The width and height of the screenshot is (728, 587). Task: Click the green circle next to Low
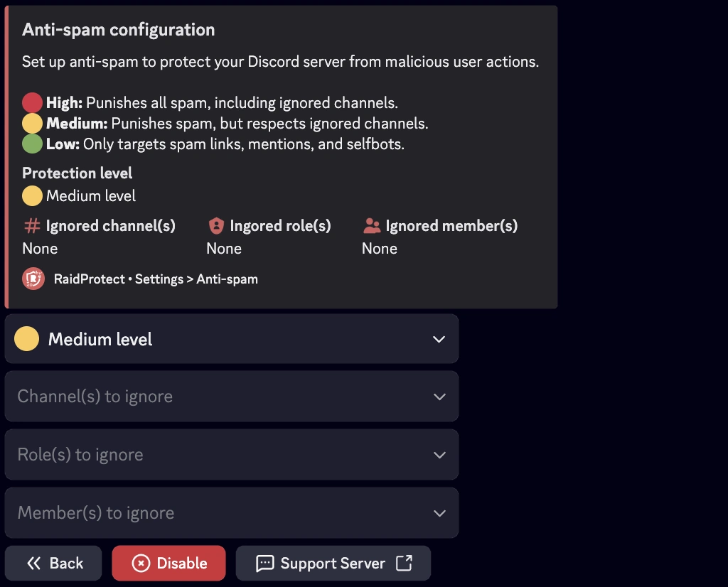tap(32, 144)
